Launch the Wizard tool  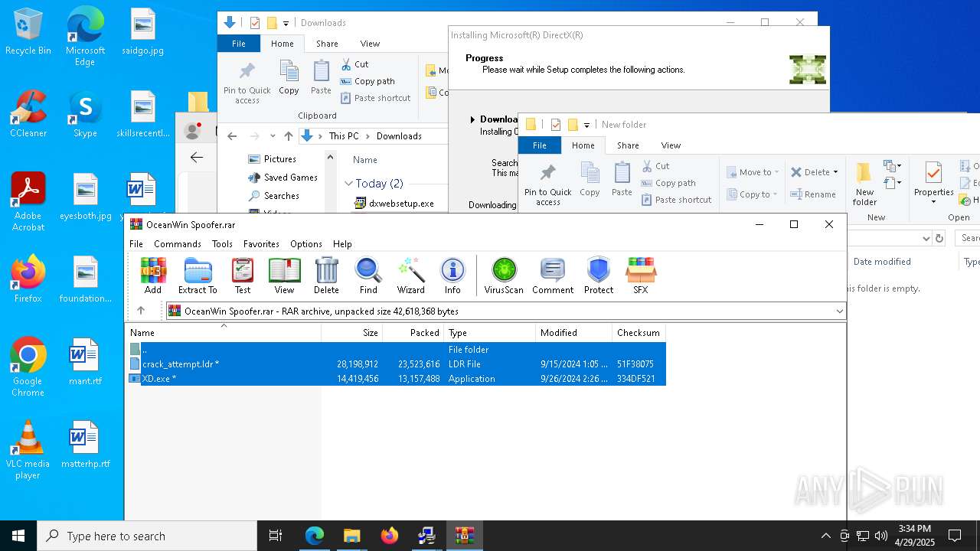(x=410, y=275)
